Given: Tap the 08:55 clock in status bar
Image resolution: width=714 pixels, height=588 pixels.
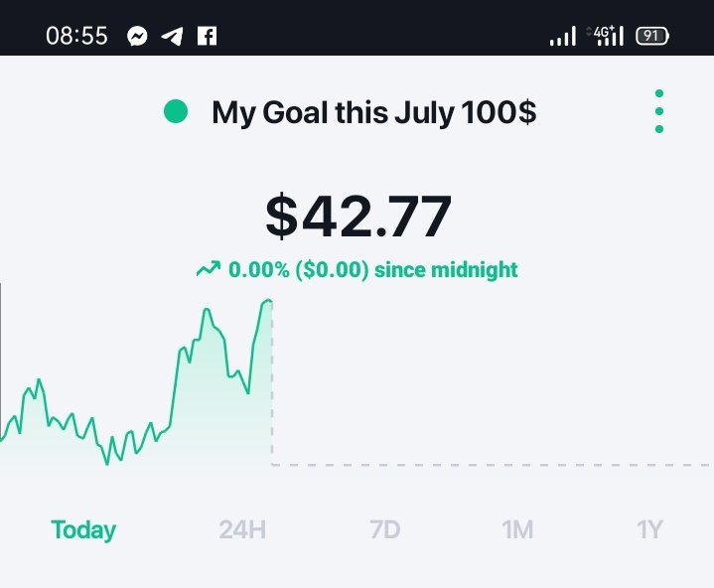Looking at the screenshot, I should coord(76,36).
